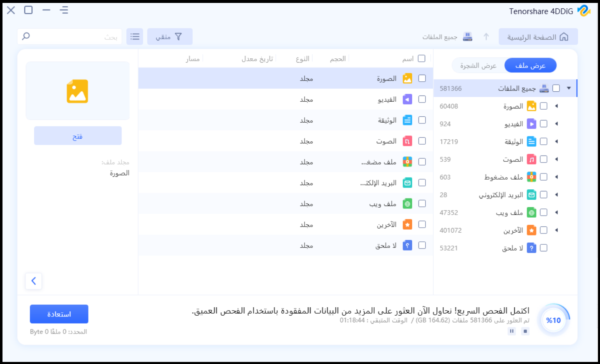Tick لا ملحق checkbox in sidebar

click(544, 248)
